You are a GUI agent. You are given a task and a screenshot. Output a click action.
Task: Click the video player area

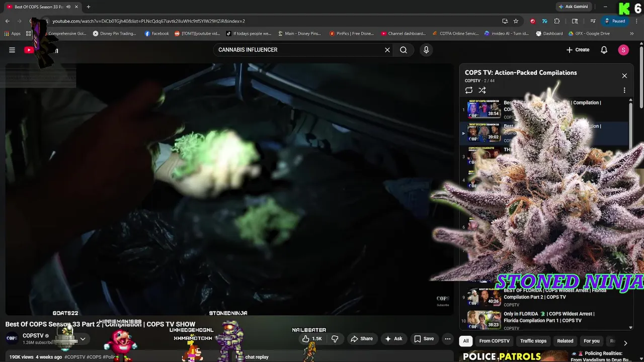[x=229, y=189]
